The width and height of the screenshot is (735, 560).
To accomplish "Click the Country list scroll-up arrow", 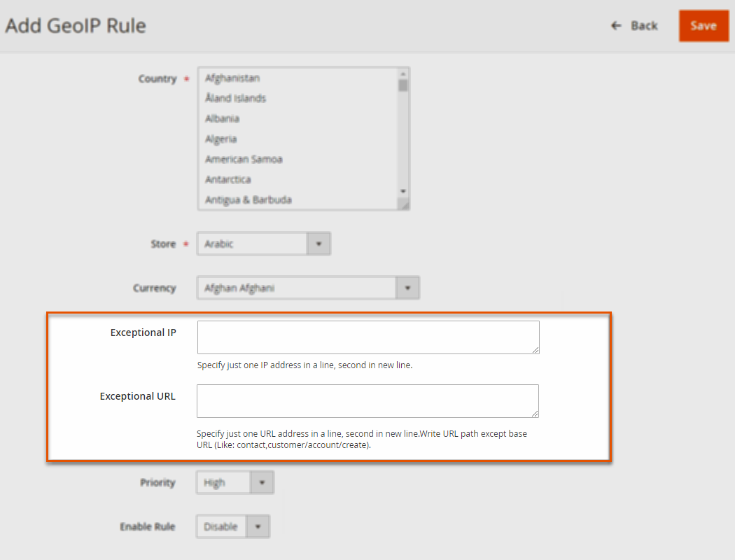I will tap(403, 74).
